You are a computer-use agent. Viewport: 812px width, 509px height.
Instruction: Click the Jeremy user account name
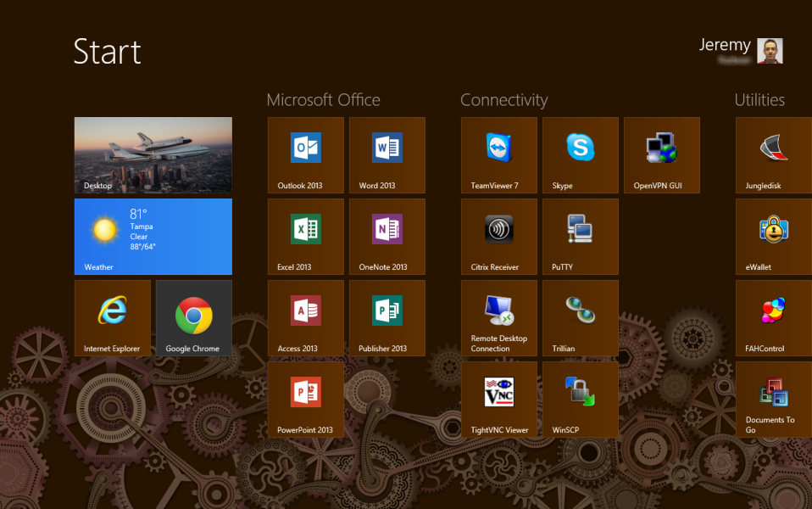(725, 45)
